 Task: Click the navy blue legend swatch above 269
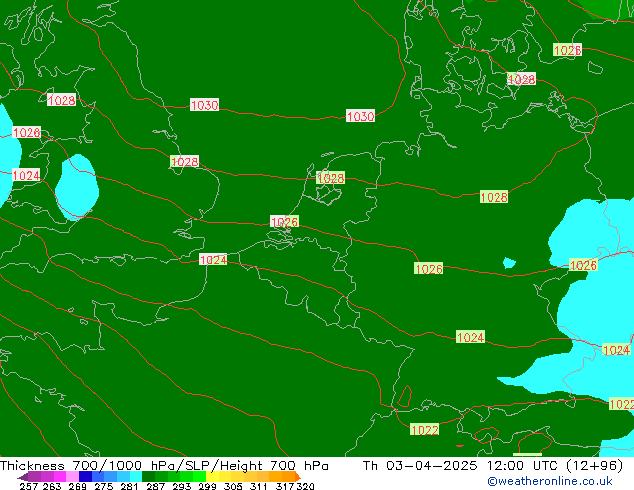point(85,476)
